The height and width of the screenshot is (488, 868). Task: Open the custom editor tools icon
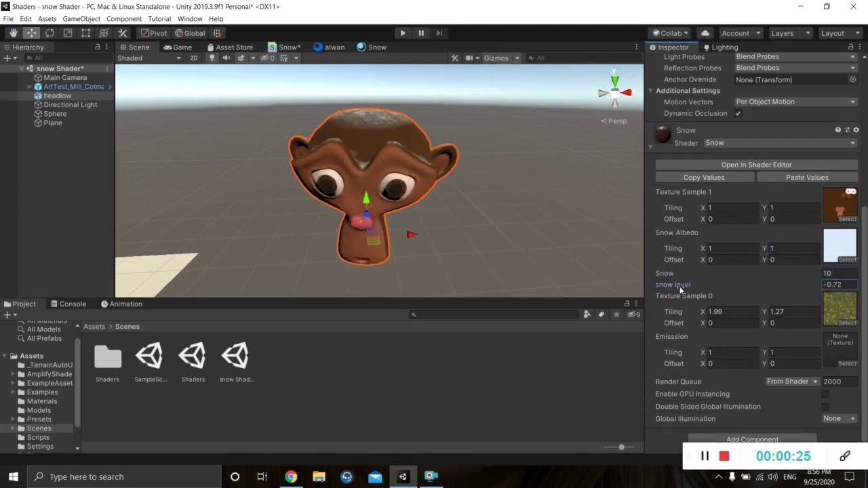point(122,33)
